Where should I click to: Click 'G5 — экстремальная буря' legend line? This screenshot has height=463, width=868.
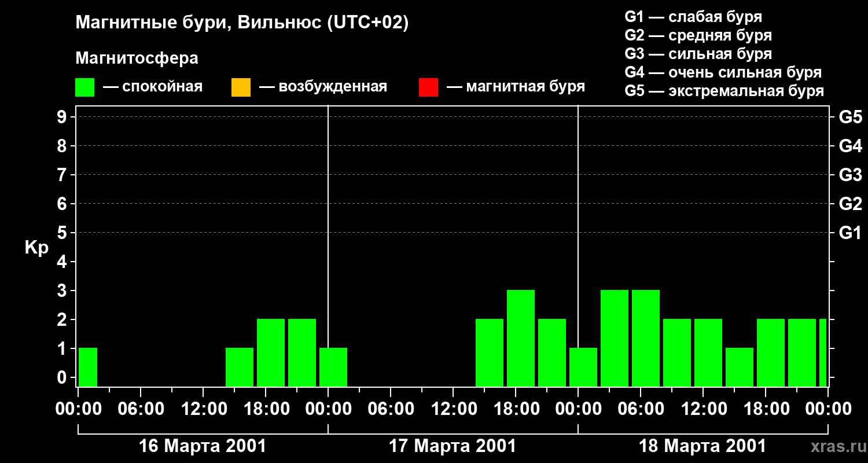coord(724,91)
